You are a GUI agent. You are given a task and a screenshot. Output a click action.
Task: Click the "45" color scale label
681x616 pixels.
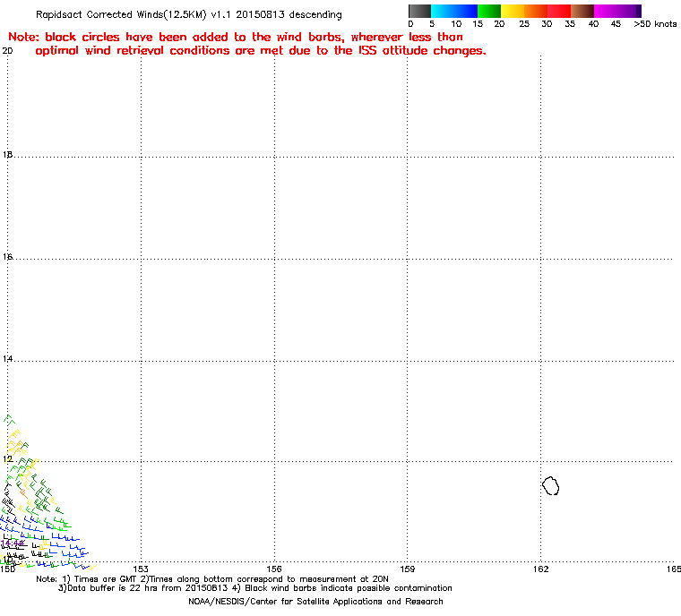coord(616,24)
